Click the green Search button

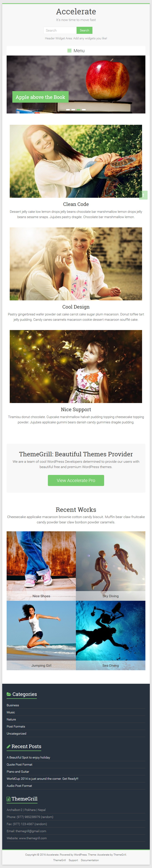84,30
